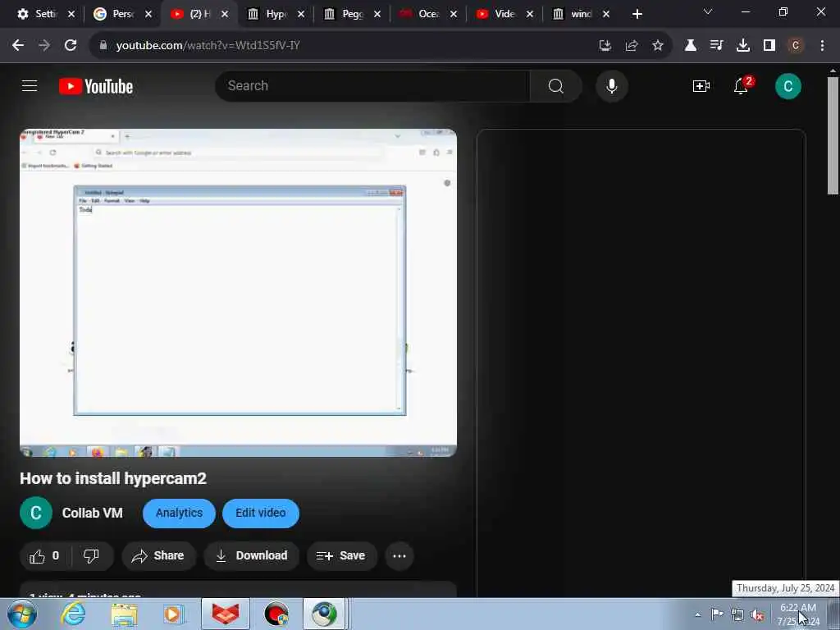Open Chrome Labs flask icon
The height and width of the screenshot is (630, 840).
[691, 46]
